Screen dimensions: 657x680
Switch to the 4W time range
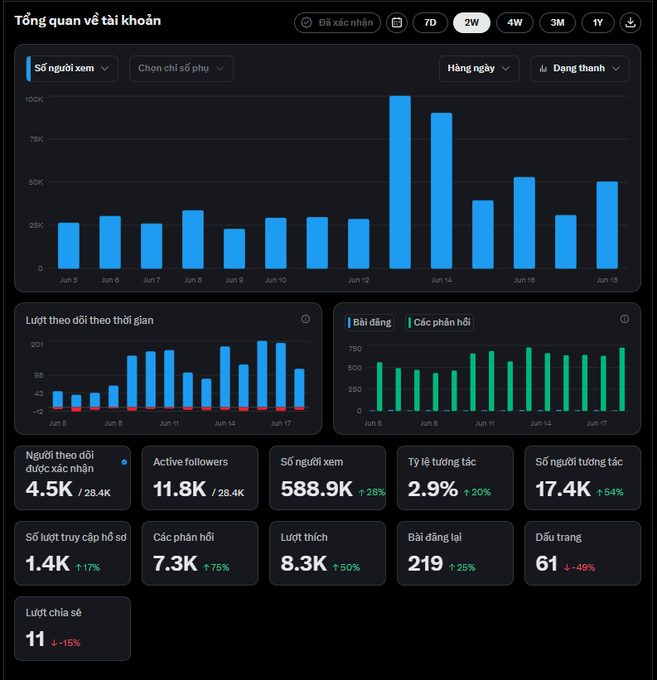point(515,23)
